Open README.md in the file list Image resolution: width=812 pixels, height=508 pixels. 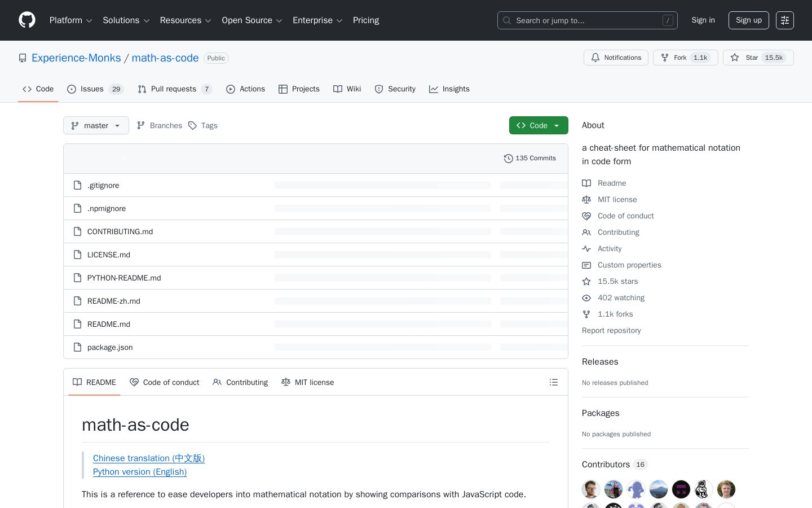(109, 324)
